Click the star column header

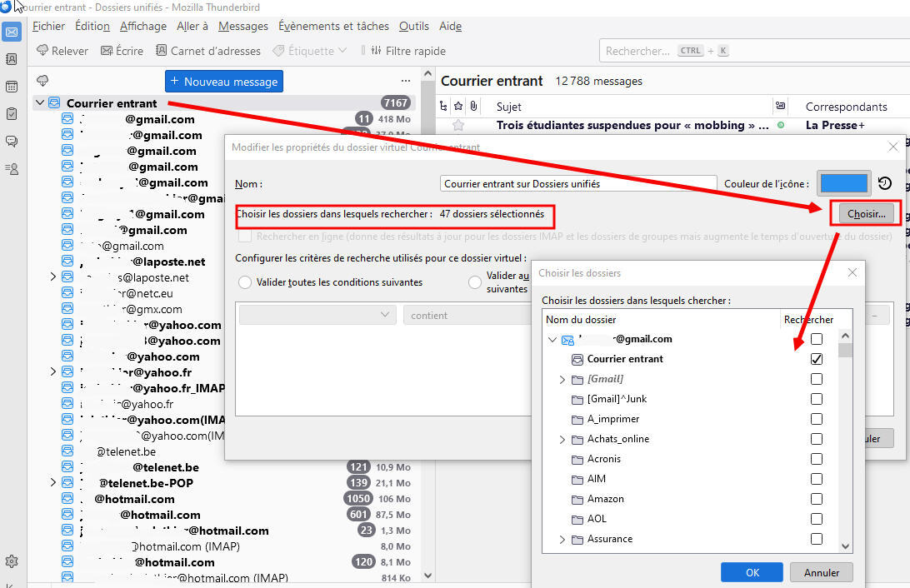point(458,106)
